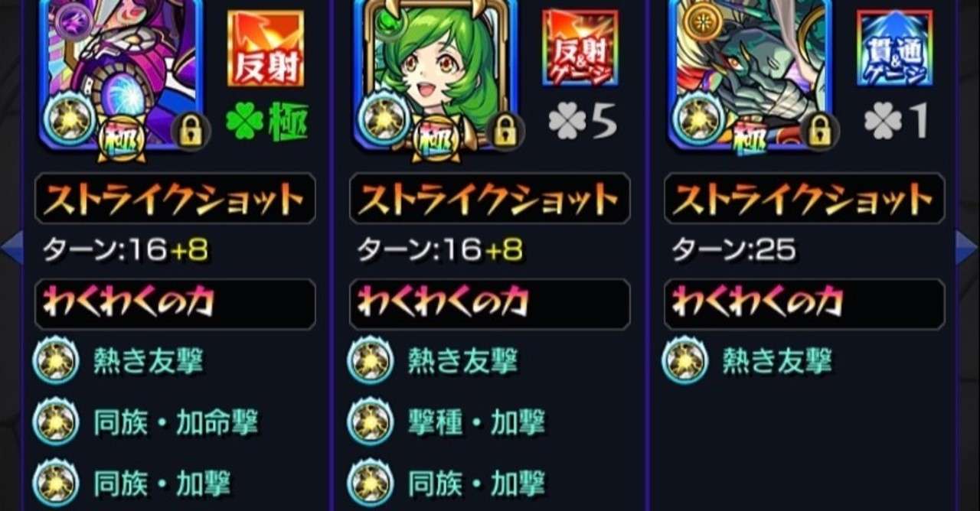The width and height of the screenshot is (980, 511).
Task: Go to next page with right arrow
Action: [x=967, y=247]
